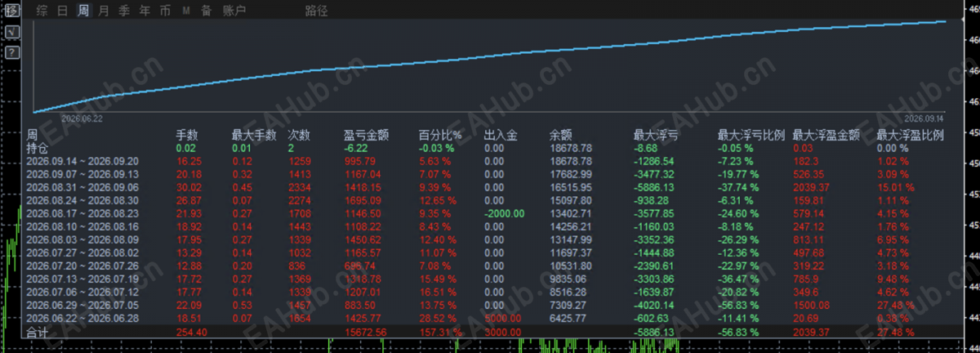Switch to the 年 yearly tab
The image size is (980, 353).
pyautogui.click(x=145, y=11)
